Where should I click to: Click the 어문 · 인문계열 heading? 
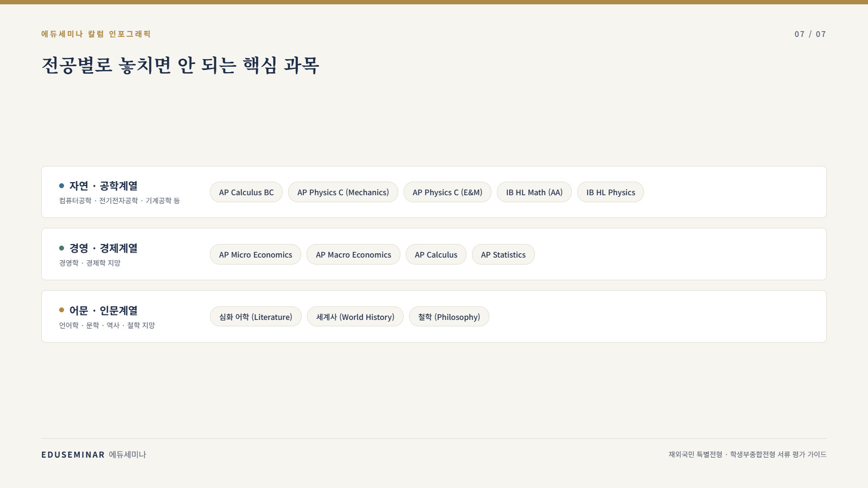[104, 311]
